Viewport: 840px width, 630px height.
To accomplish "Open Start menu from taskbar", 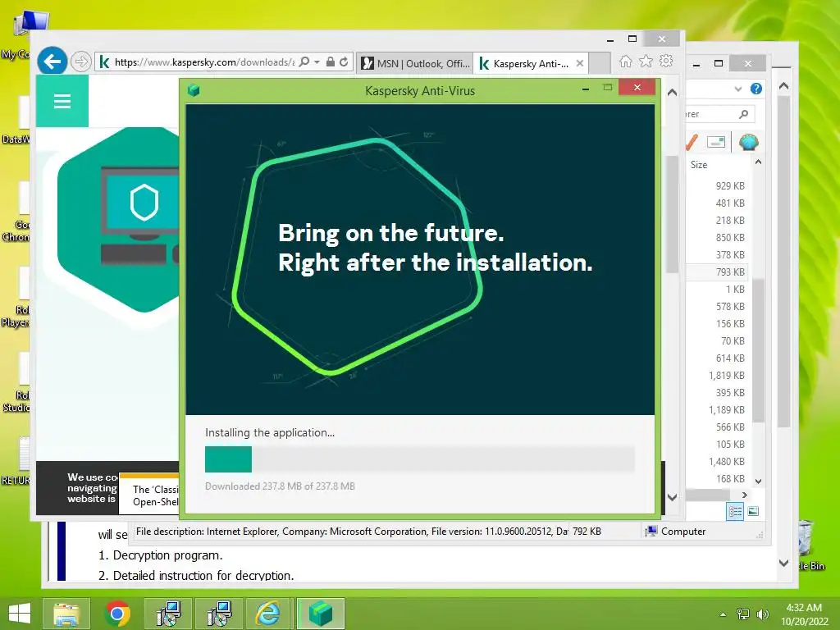I will 20,614.
